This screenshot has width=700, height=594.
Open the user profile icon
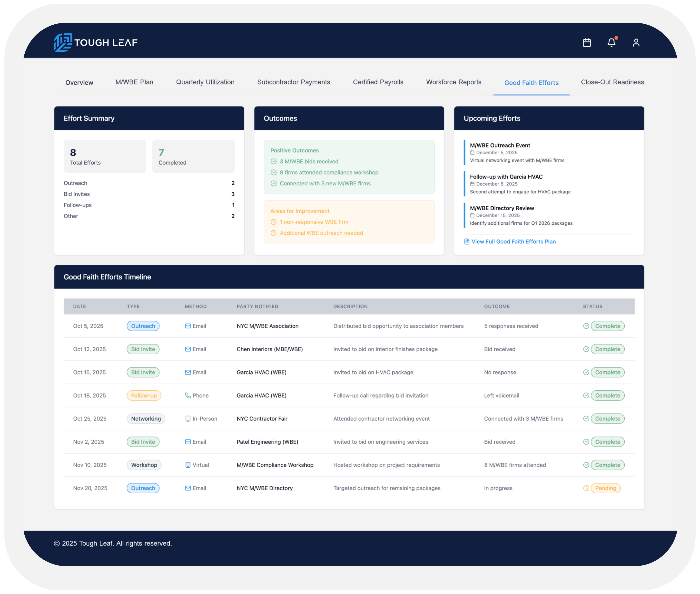(636, 43)
